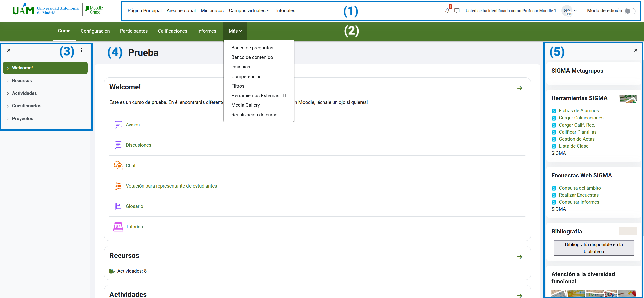Open the user profile menu dropdown

570,11
